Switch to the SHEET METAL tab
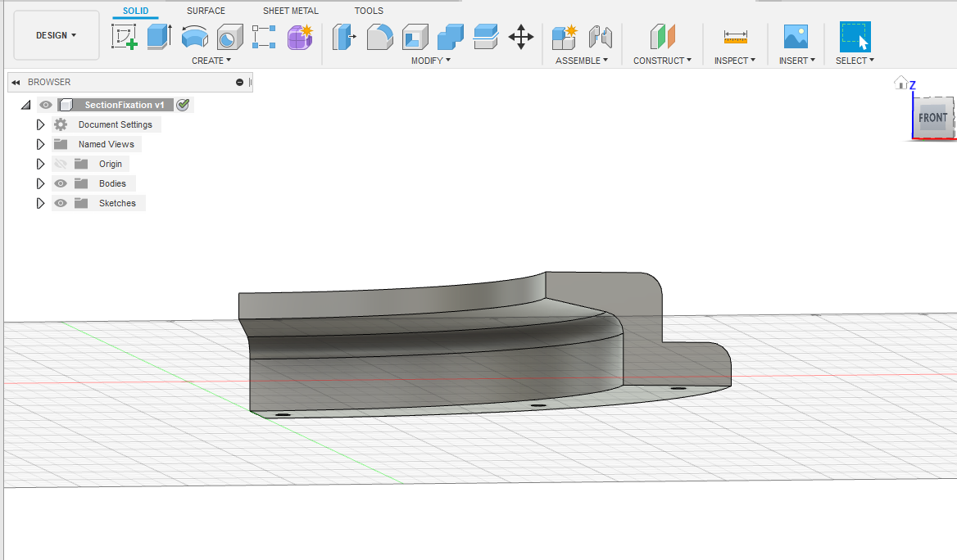The image size is (957, 560). point(291,11)
